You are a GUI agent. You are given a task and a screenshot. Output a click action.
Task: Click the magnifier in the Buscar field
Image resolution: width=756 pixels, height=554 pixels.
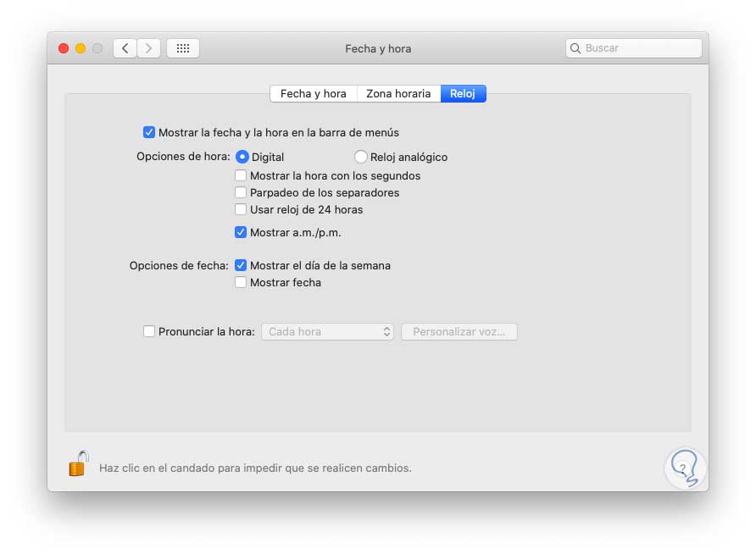[x=576, y=48]
